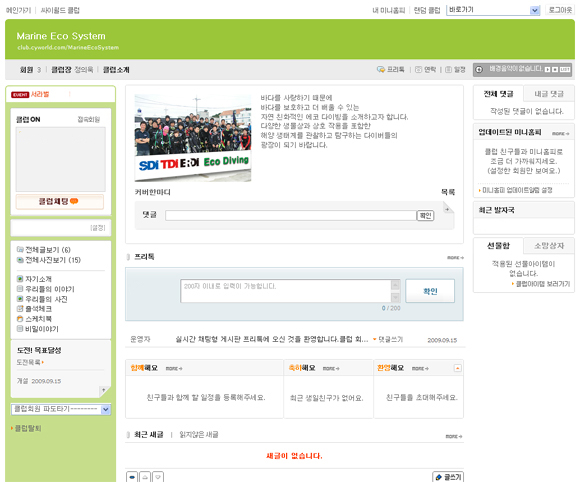Click the 클럽탈퇴 leave club link
580x482 pixels.
[x=27, y=428]
